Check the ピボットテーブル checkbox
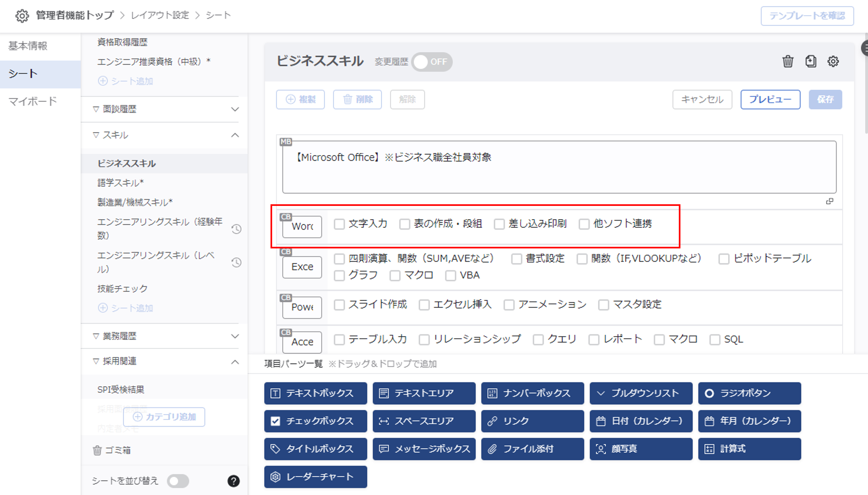The image size is (868, 495). (724, 259)
